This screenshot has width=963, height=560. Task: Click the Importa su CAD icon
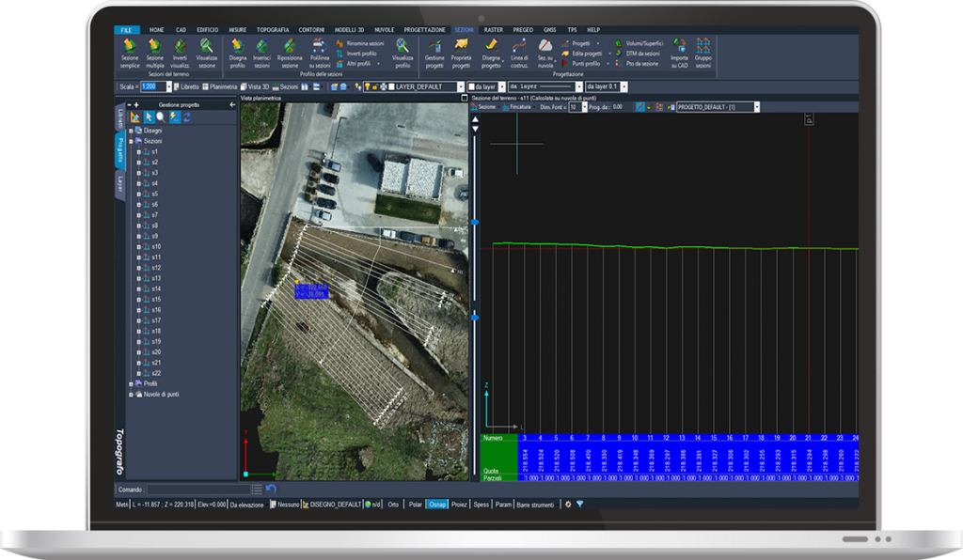point(680,53)
